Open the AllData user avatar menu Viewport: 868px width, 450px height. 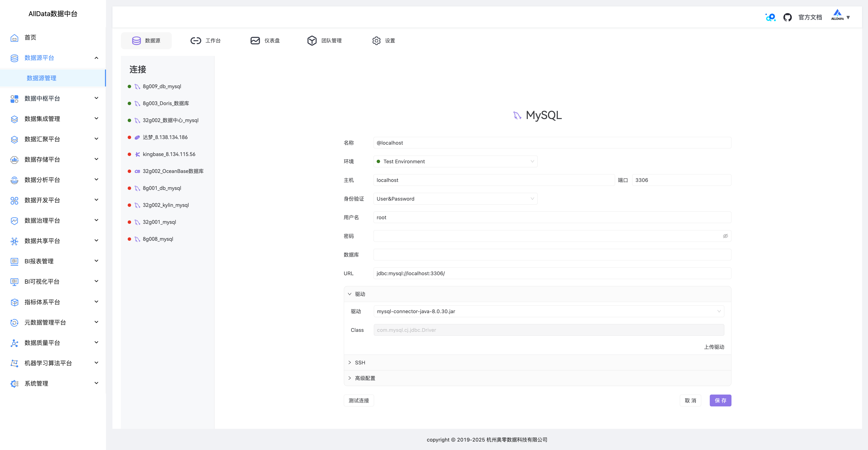[x=837, y=15]
